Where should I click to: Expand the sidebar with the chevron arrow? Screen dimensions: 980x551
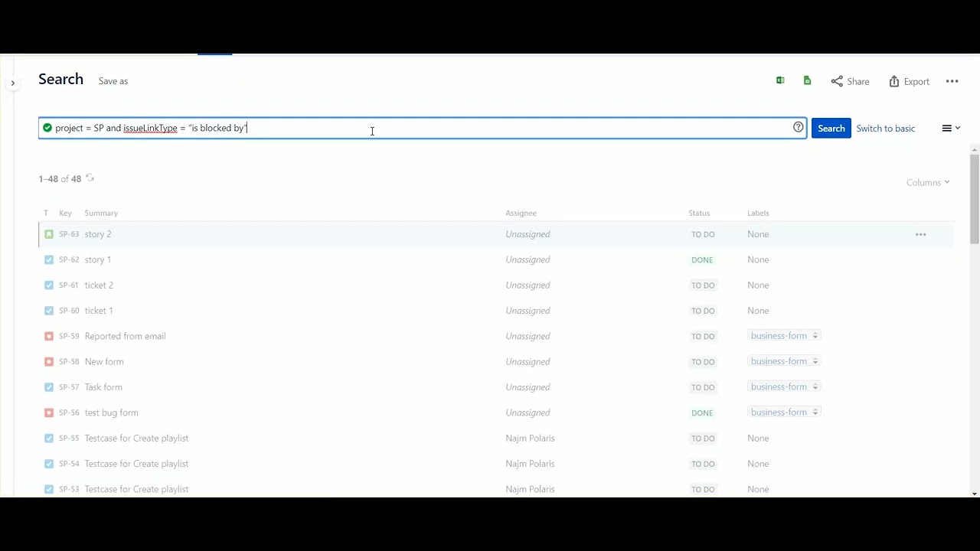[12, 83]
